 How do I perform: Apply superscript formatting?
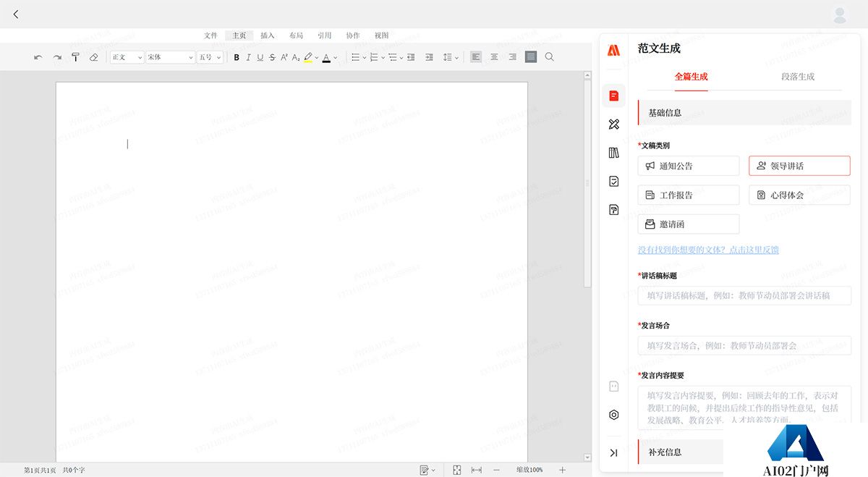point(284,57)
